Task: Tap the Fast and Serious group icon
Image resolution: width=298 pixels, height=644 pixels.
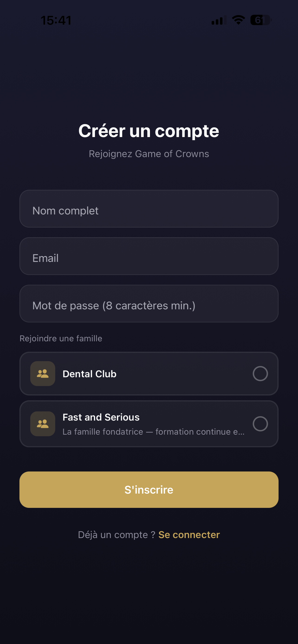Action: [x=43, y=424]
